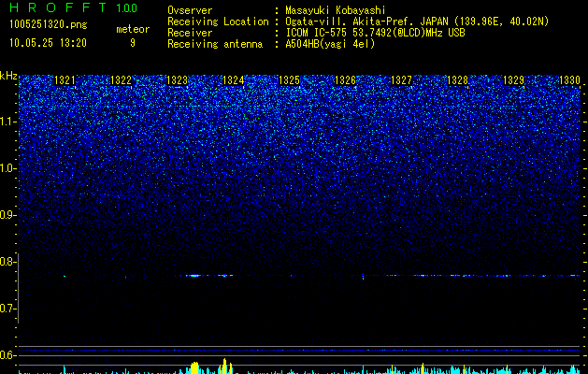This screenshot has height=374, width=588.
Task: Click the bright meteor echo just after 1323
Action: click(194, 276)
